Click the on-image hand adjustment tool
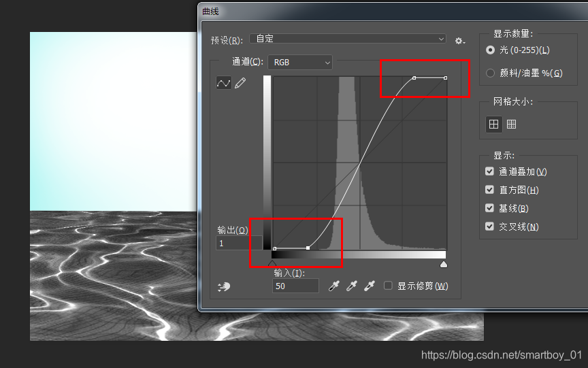This screenshot has height=368, width=588. (x=224, y=287)
